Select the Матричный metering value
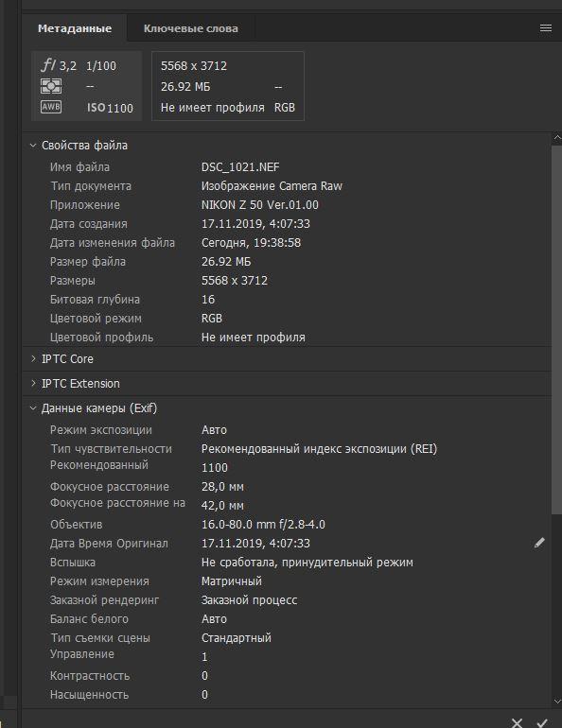The height and width of the screenshot is (728, 562). (x=231, y=581)
